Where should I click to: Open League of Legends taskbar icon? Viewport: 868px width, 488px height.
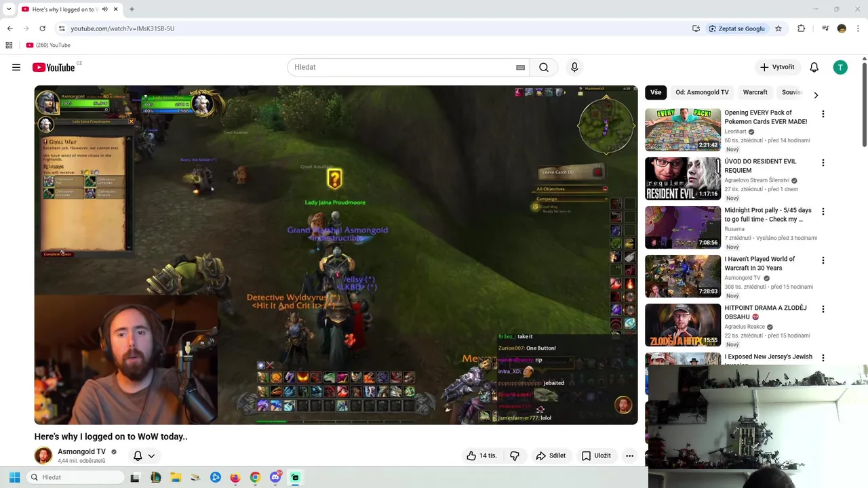pos(155,477)
